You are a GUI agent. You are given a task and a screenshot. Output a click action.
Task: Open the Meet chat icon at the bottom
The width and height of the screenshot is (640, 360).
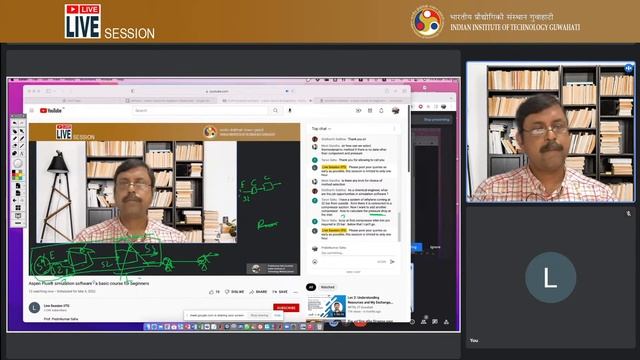435,322
